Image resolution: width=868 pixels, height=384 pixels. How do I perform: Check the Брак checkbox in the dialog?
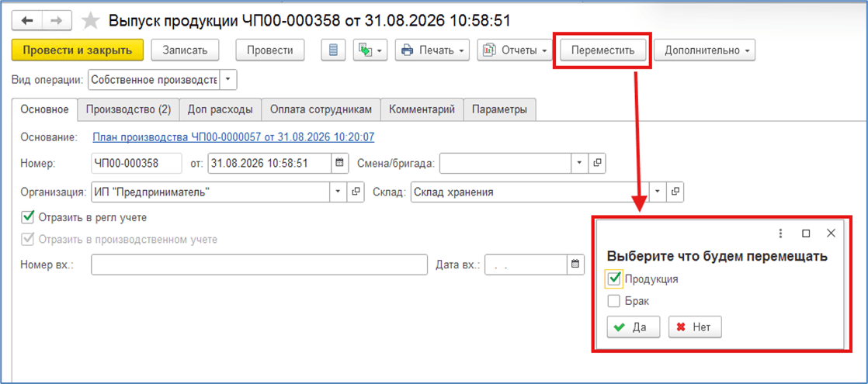point(613,302)
